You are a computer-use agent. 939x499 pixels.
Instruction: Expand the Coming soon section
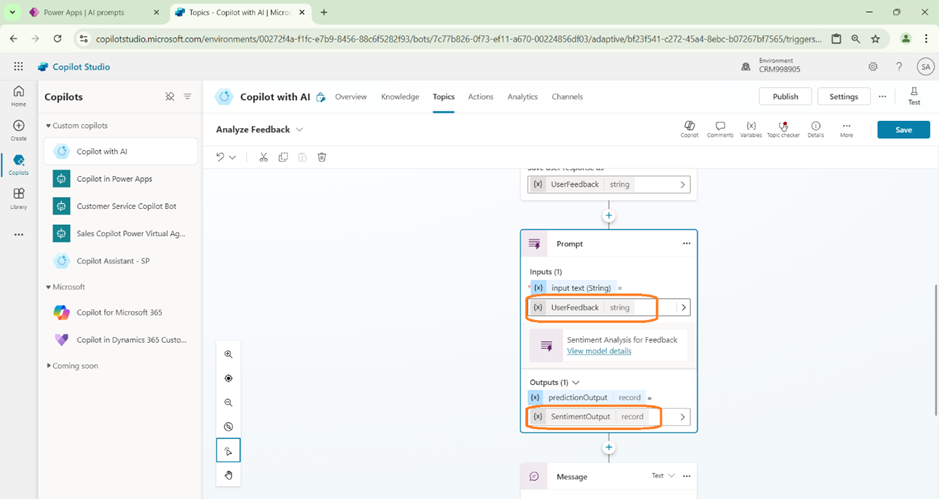coord(48,365)
